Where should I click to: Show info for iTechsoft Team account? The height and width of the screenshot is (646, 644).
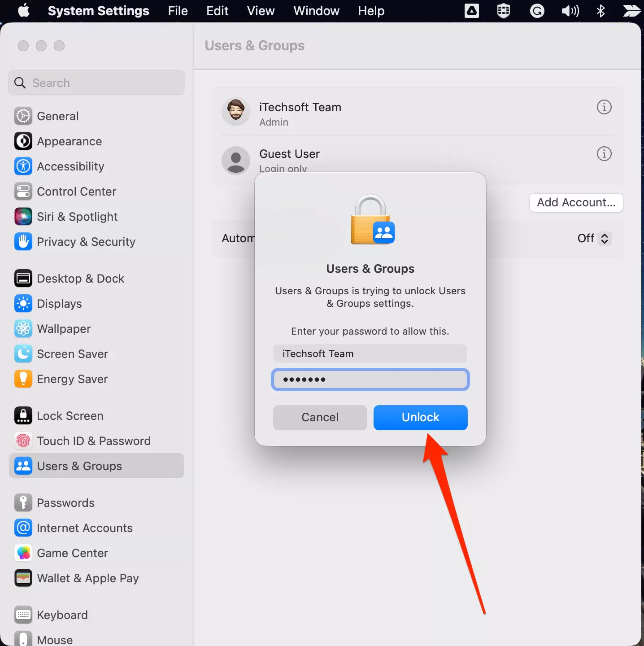(604, 107)
